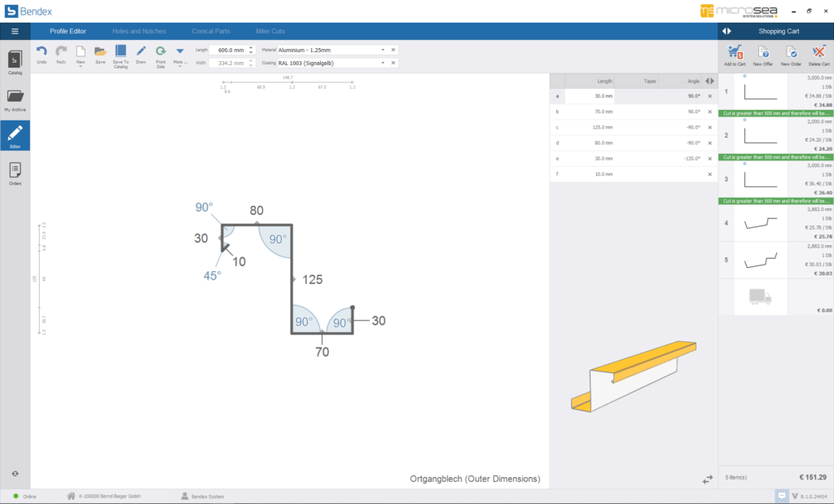Switch to Front Side view

[x=160, y=51]
